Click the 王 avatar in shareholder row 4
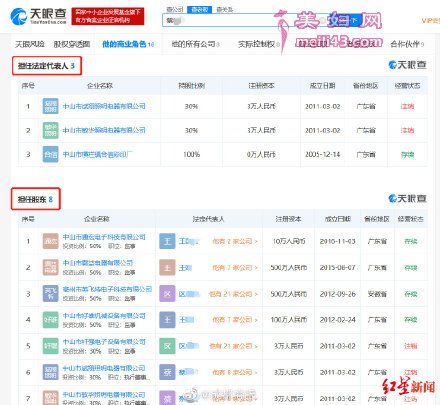The width and height of the screenshot is (440, 405). 167,320
